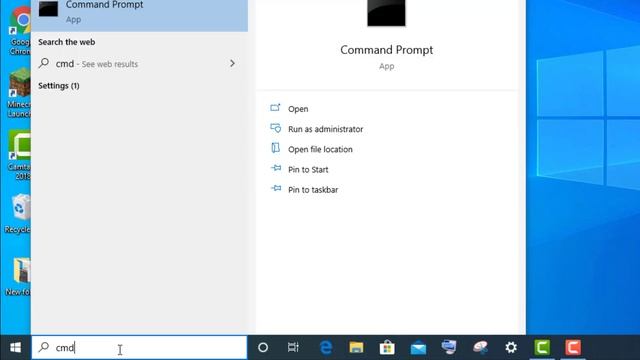The image size is (640, 360).
Task: Click the Search the web heading
Action: (67, 42)
